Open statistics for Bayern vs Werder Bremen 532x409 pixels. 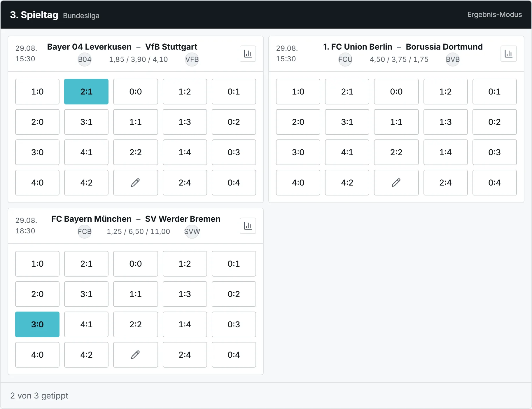coord(248,226)
